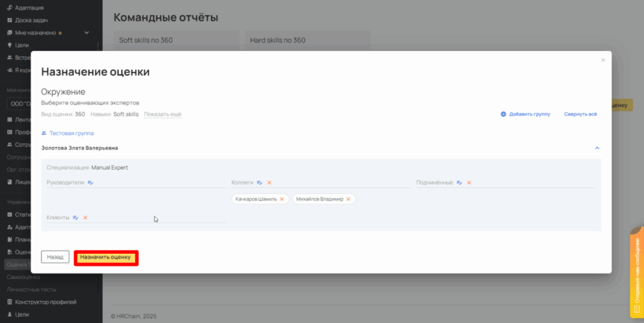The height and width of the screenshot is (323, 644).
Task: Close the Назначение оценки dialog
Action: click(x=603, y=60)
